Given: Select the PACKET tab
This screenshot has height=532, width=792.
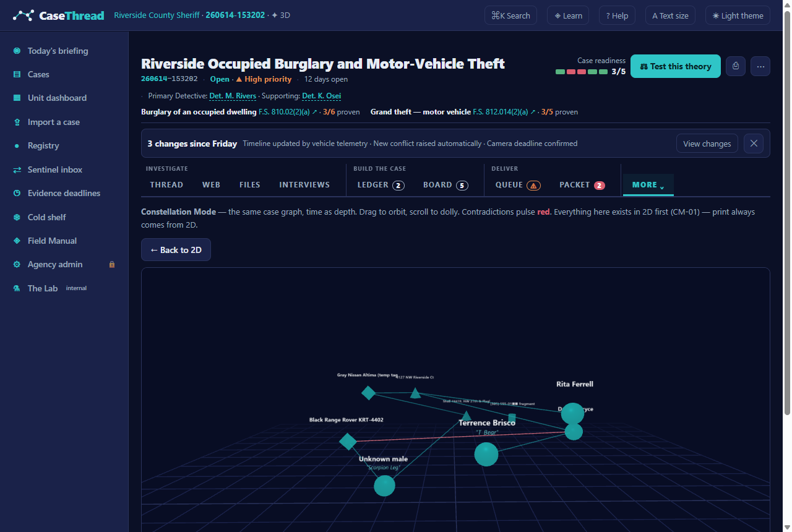Looking at the screenshot, I should tap(582, 185).
